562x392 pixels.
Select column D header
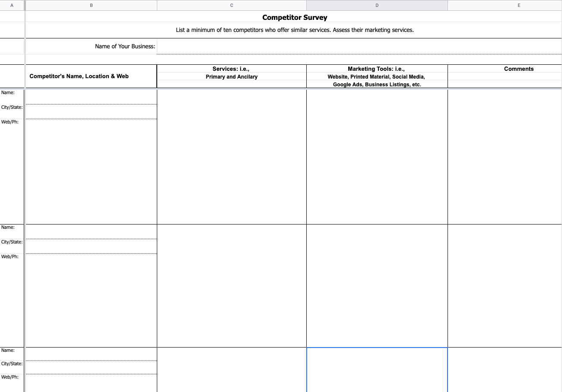coord(377,5)
